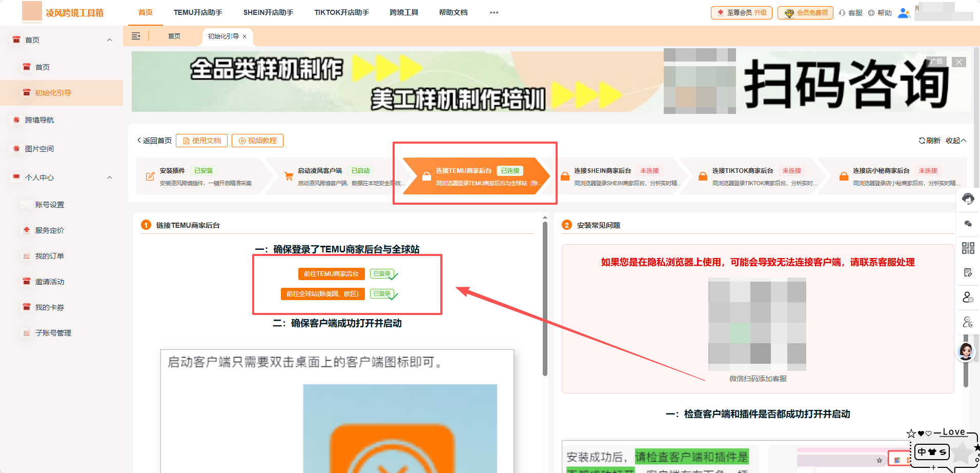
Task: Click the lock icon of 连接SHEIN商家后台
Action: [x=565, y=176]
